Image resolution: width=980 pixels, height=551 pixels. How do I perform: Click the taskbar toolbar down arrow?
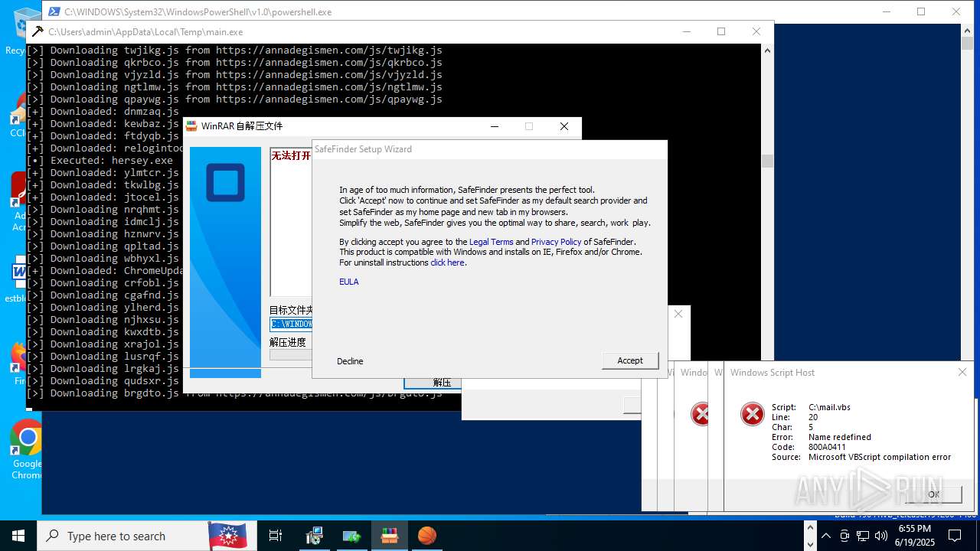(811, 544)
